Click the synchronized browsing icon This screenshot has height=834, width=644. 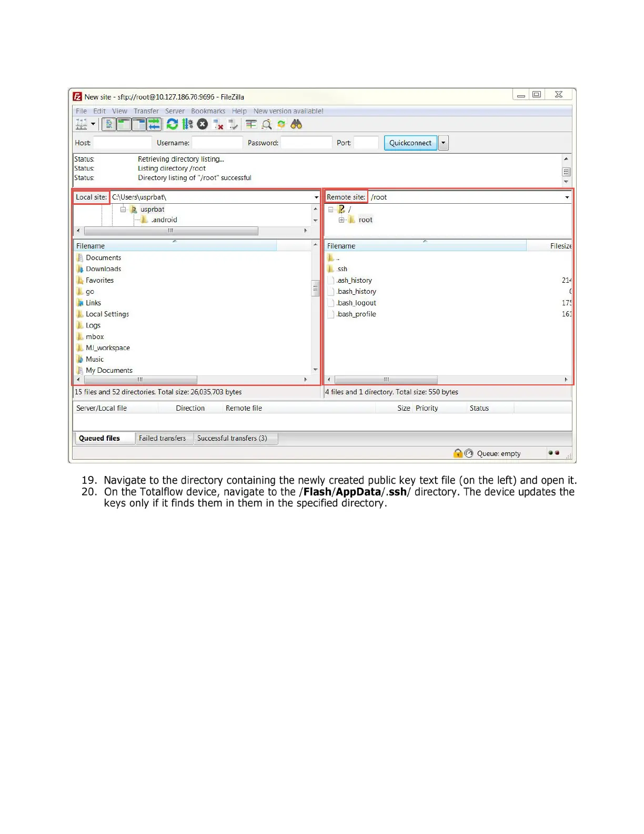point(281,124)
